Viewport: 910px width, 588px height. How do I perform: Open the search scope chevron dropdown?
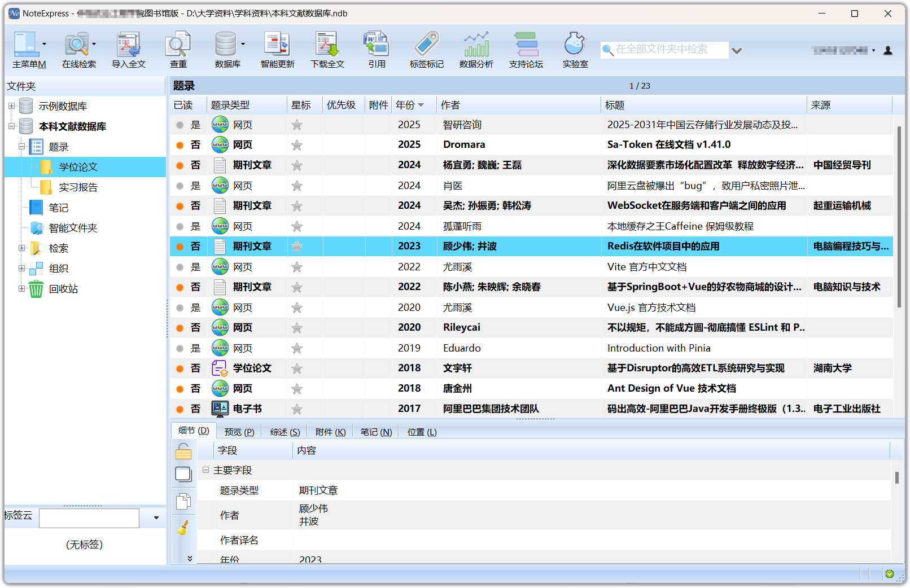coord(737,51)
